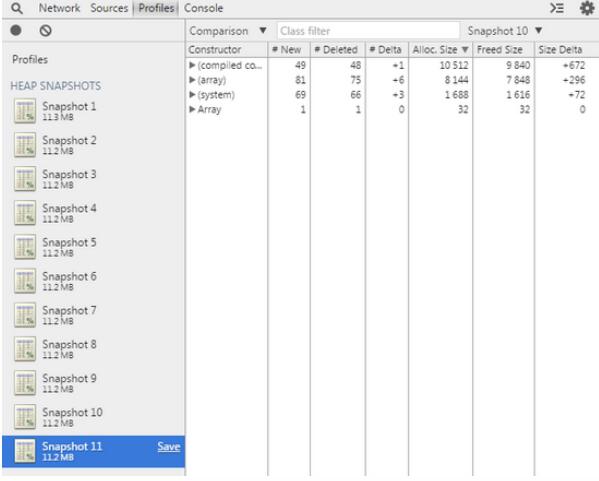The image size is (599, 481).
Task: Switch to the Console tab
Action: (x=203, y=8)
